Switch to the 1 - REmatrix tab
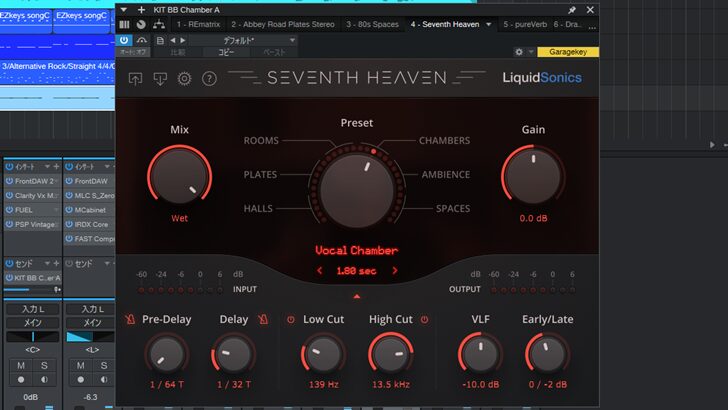Viewport: 728px width, 410px height. click(x=198, y=24)
